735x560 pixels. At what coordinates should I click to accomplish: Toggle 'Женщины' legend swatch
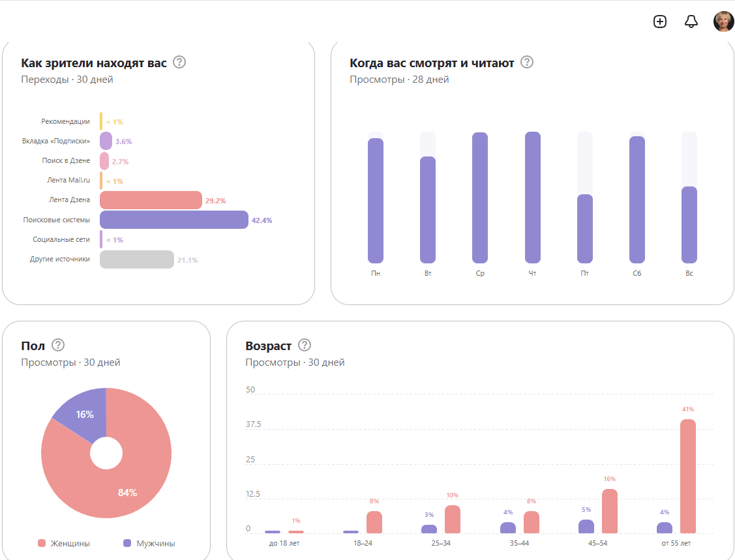(x=42, y=543)
